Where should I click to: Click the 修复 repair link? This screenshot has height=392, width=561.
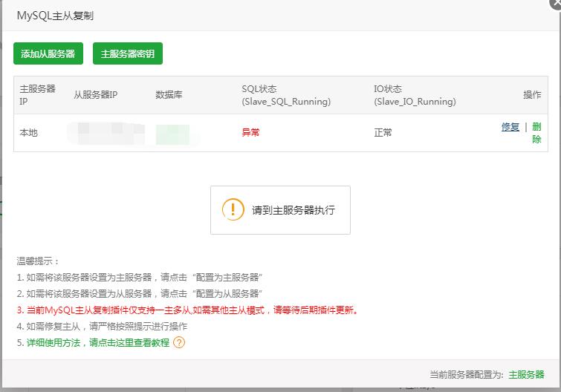510,126
